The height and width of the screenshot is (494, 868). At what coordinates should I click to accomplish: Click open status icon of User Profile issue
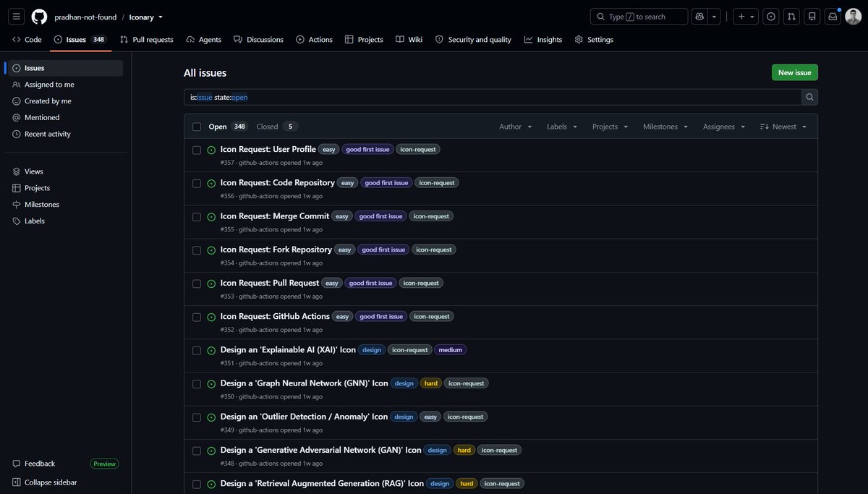coord(211,150)
